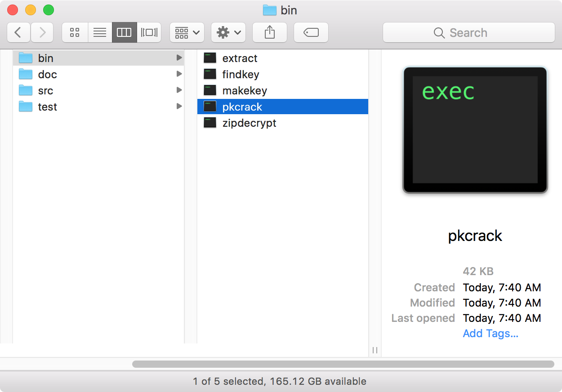Click the horizontal scrollbar
This screenshot has height=392, width=562.
343,364
